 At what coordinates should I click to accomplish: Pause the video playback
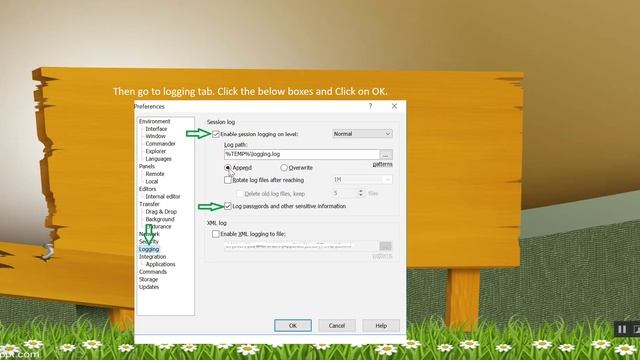[x=622, y=329]
